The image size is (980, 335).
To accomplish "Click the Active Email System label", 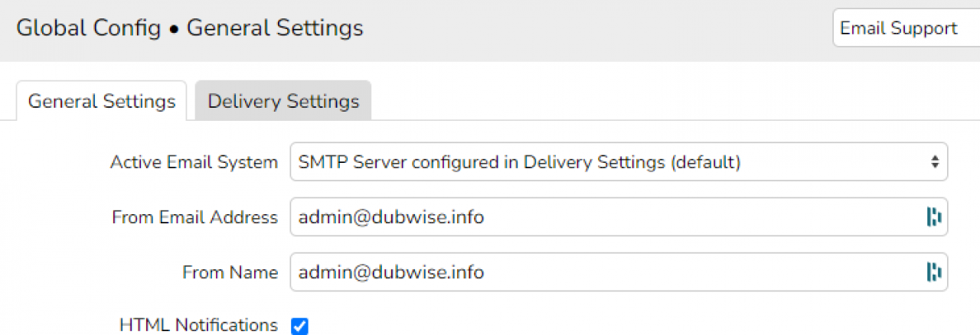I will [x=194, y=162].
